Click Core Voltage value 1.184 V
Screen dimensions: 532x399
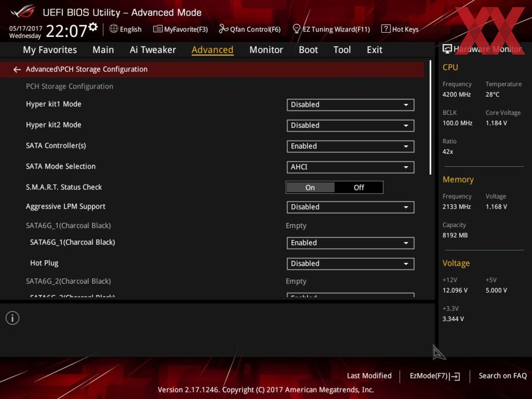click(496, 123)
